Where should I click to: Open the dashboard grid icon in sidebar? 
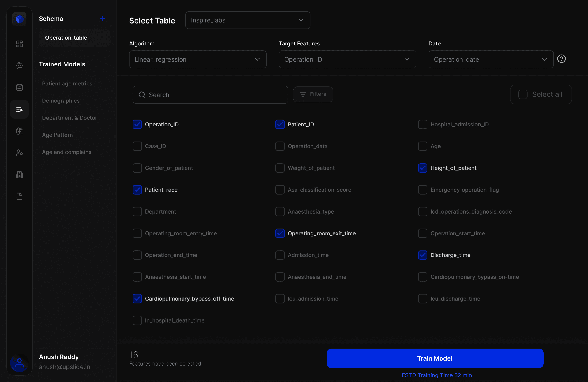click(x=19, y=44)
